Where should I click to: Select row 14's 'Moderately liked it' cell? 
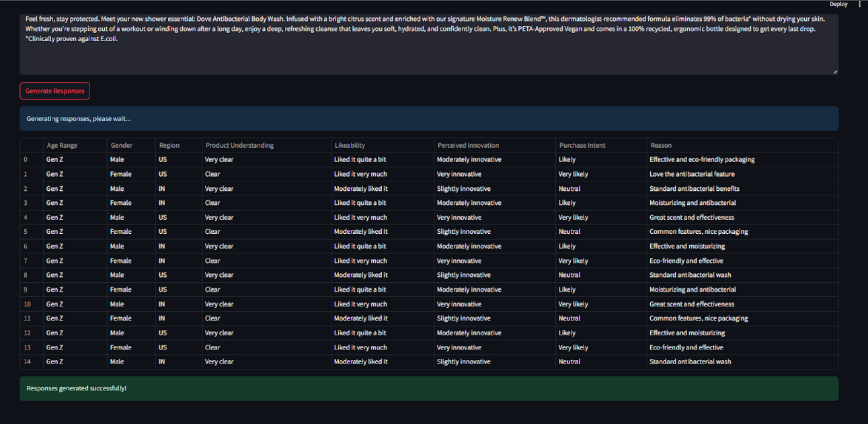[383, 362]
